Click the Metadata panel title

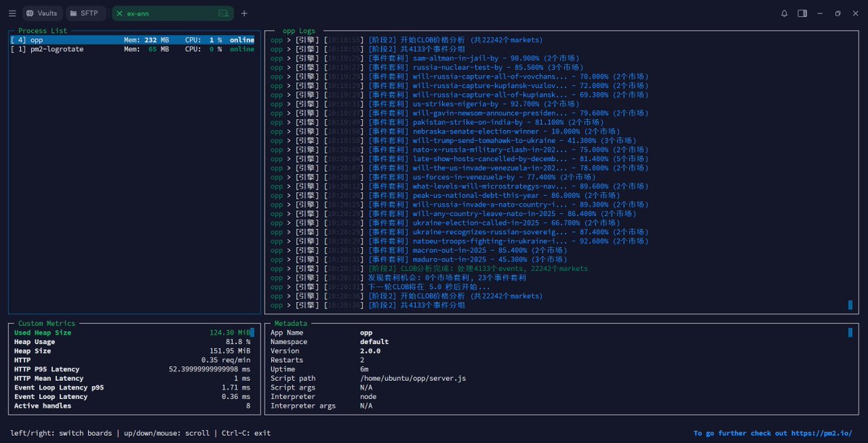tap(290, 323)
